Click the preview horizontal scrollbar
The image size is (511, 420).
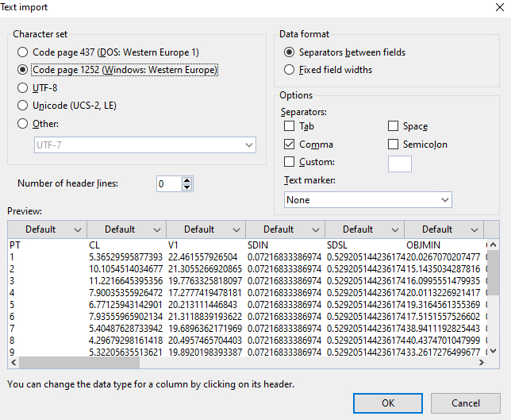(x=238, y=363)
